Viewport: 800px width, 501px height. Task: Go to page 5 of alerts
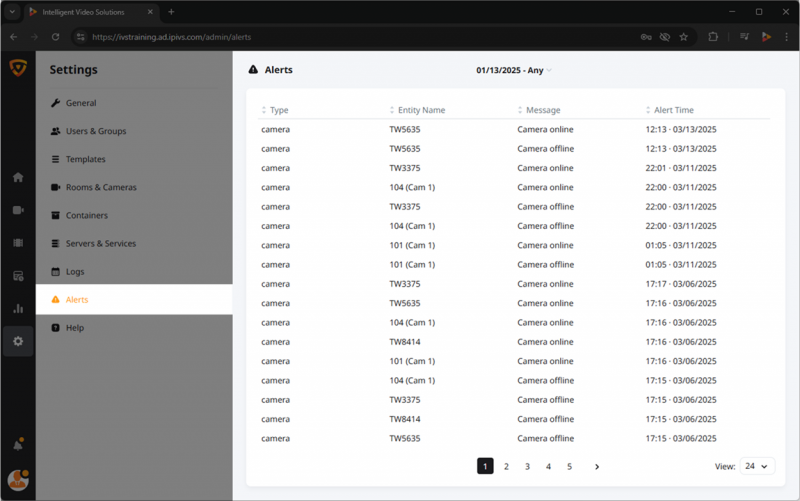(x=569, y=466)
